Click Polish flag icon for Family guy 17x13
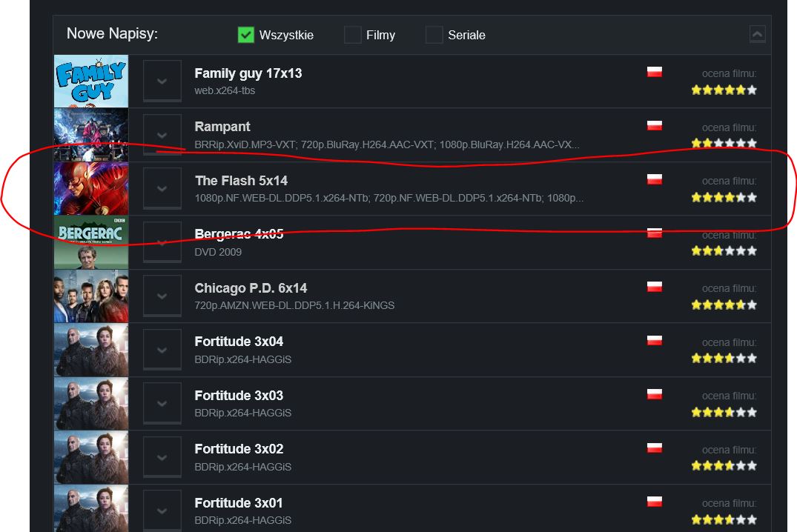Image resolution: width=797 pixels, height=532 pixels. click(655, 72)
